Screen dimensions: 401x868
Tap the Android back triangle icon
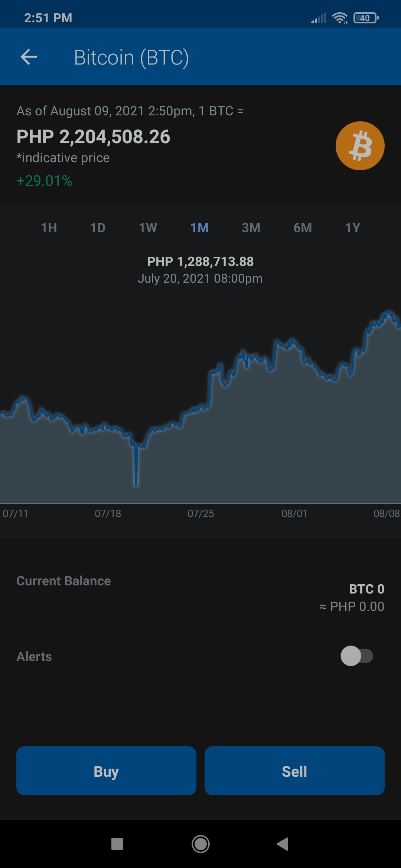pyautogui.click(x=283, y=844)
